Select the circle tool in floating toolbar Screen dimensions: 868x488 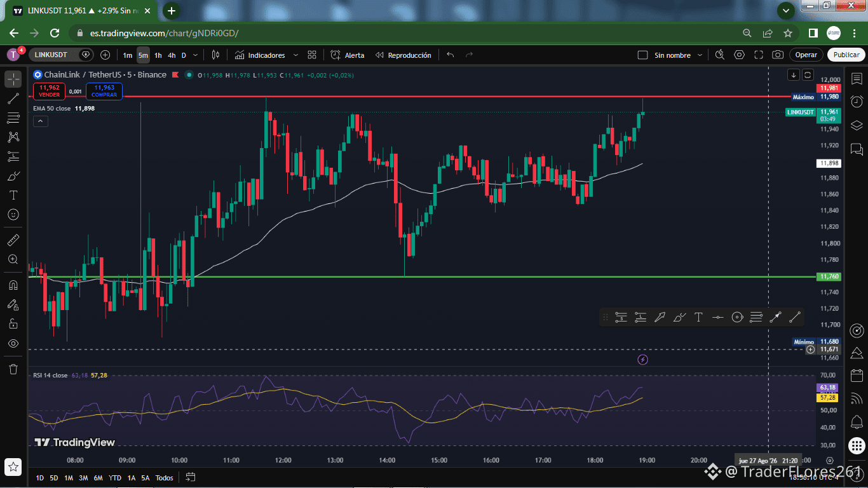(737, 317)
